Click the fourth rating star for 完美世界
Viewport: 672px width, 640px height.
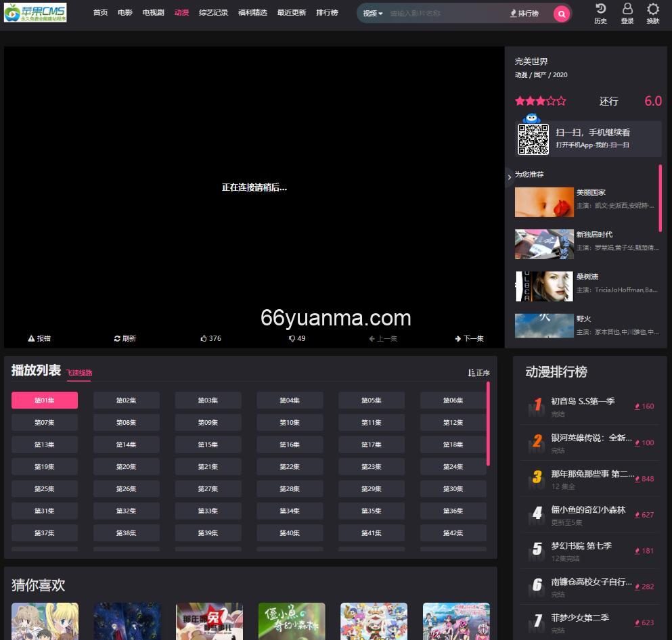(550, 100)
